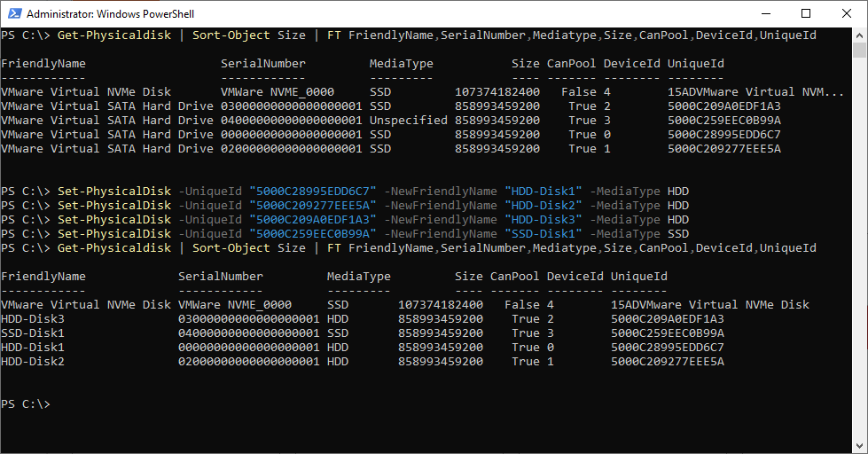Click the HDD media type in the HDD-Disk3 row
Viewport: 868px width, 454px height.
(x=338, y=319)
